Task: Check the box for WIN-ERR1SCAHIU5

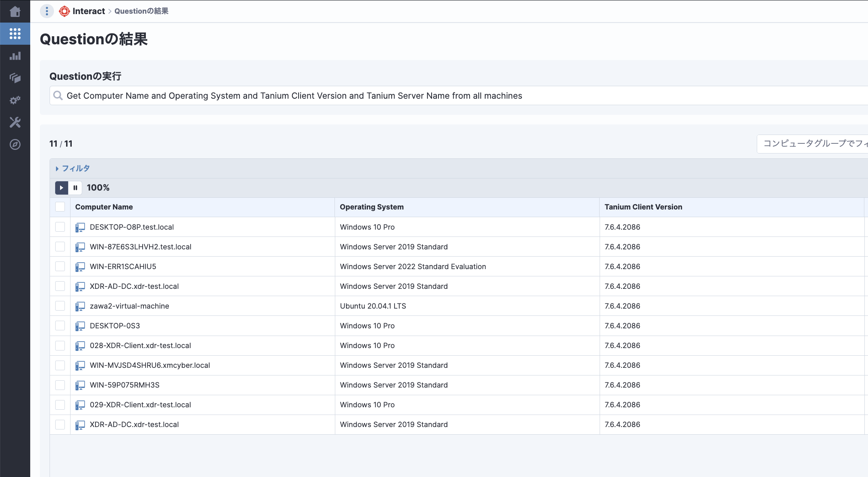Action: coord(60,266)
